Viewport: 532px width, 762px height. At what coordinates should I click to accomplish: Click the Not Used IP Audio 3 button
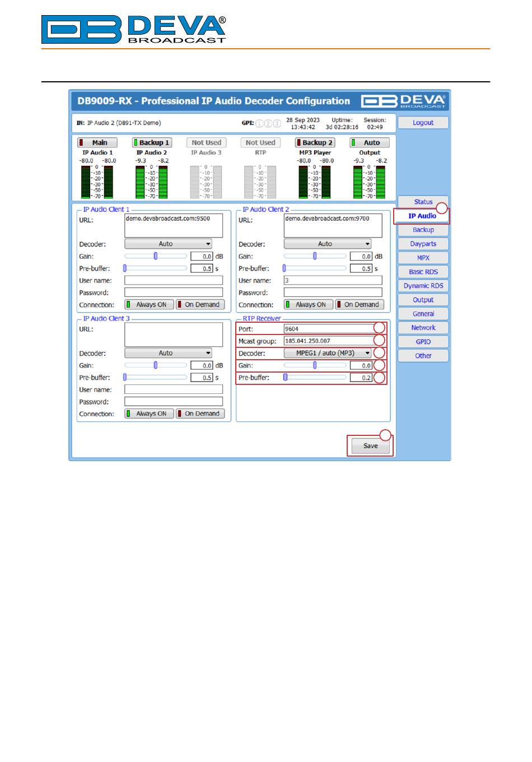206,143
